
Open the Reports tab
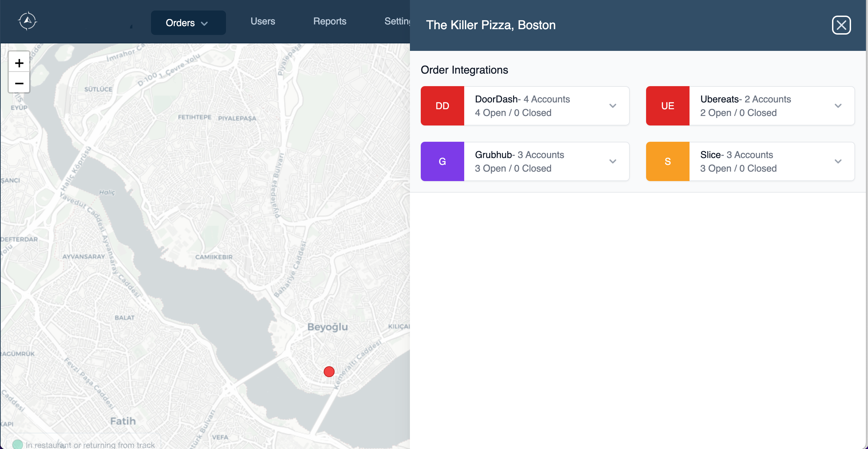click(x=329, y=21)
